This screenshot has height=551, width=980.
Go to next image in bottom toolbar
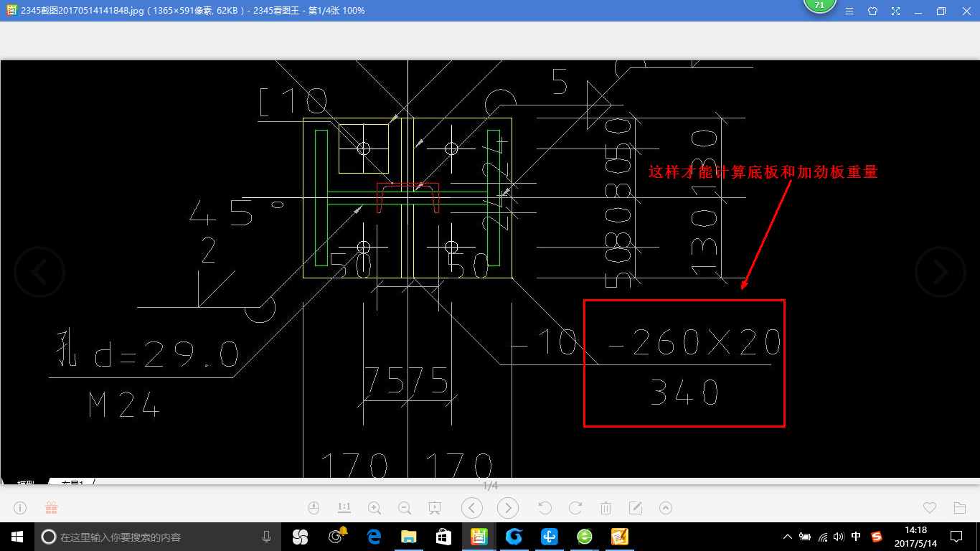[508, 508]
